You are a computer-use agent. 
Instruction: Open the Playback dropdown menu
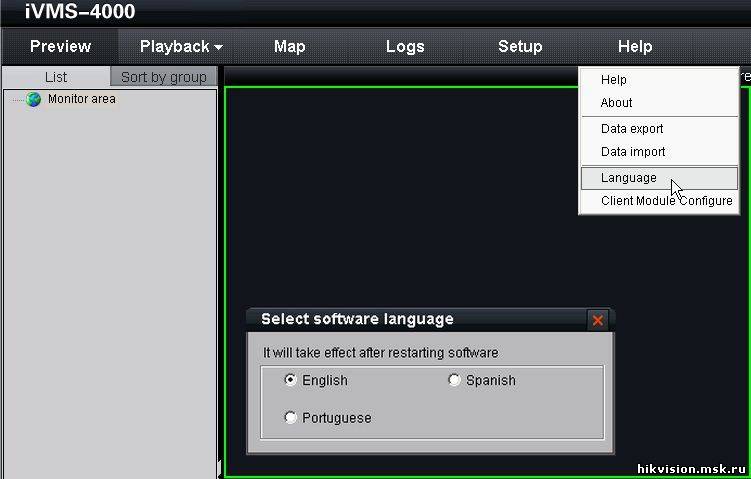[x=181, y=46]
